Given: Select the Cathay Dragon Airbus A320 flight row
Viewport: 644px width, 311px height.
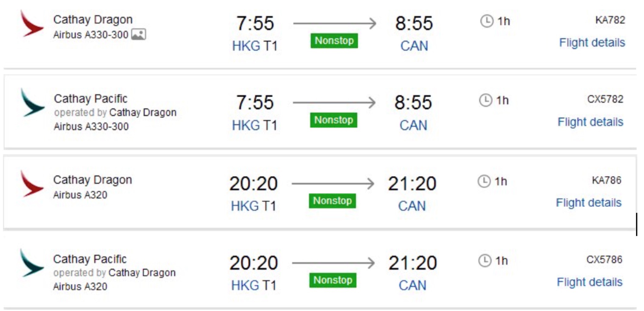Looking at the screenshot, I should pyautogui.click(x=320, y=192).
